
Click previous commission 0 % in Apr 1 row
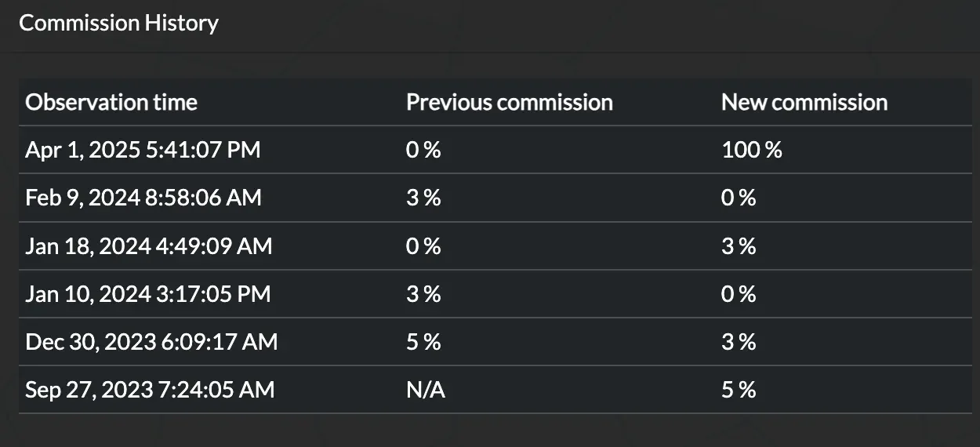423,150
